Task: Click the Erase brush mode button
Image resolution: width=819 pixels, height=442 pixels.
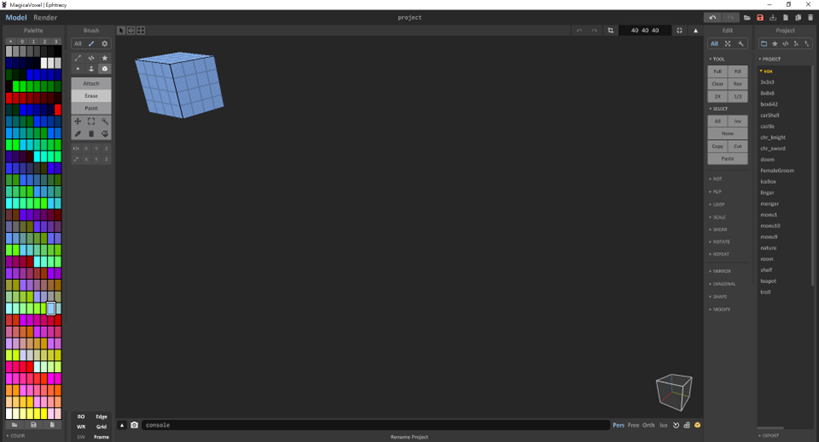Action: click(x=91, y=95)
